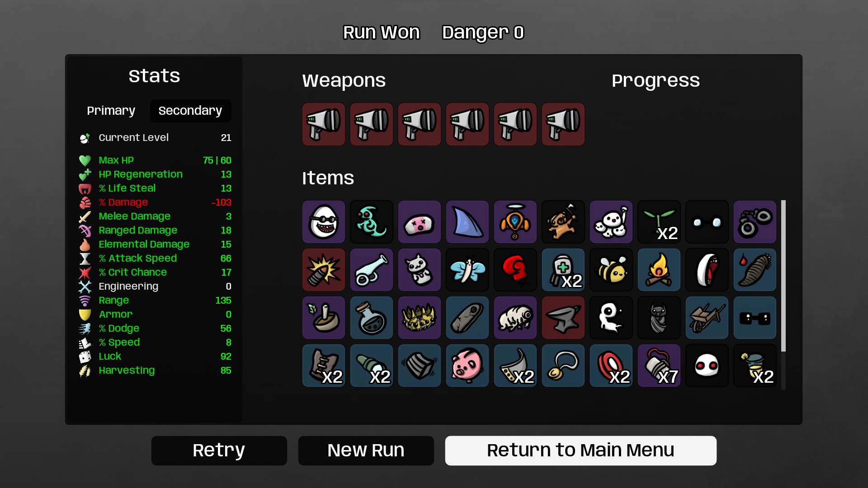Viewport: 868px width, 488px height.
Task: Click the medical turret item with X2
Action: click(x=563, y=270)
